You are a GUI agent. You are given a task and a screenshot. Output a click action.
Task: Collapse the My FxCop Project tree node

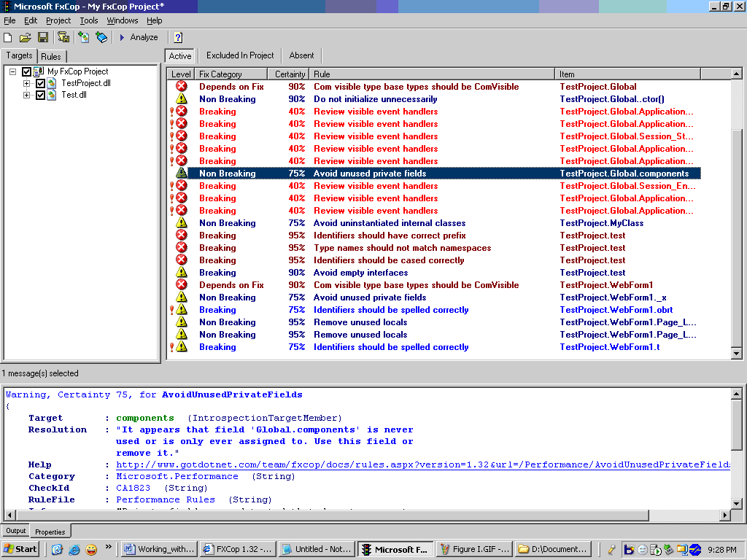13,71
